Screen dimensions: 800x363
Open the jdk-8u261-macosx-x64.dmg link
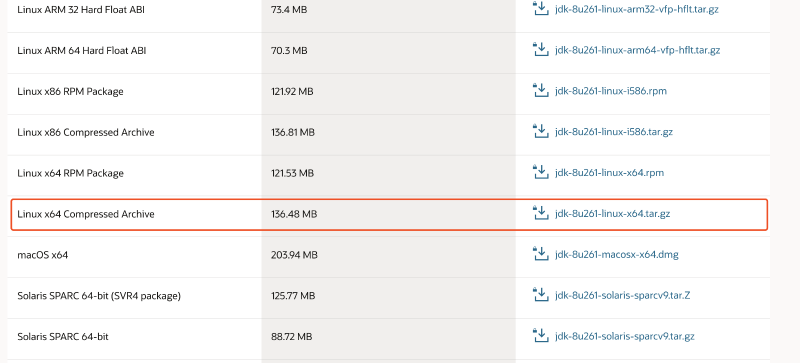(x=617, y=254)
